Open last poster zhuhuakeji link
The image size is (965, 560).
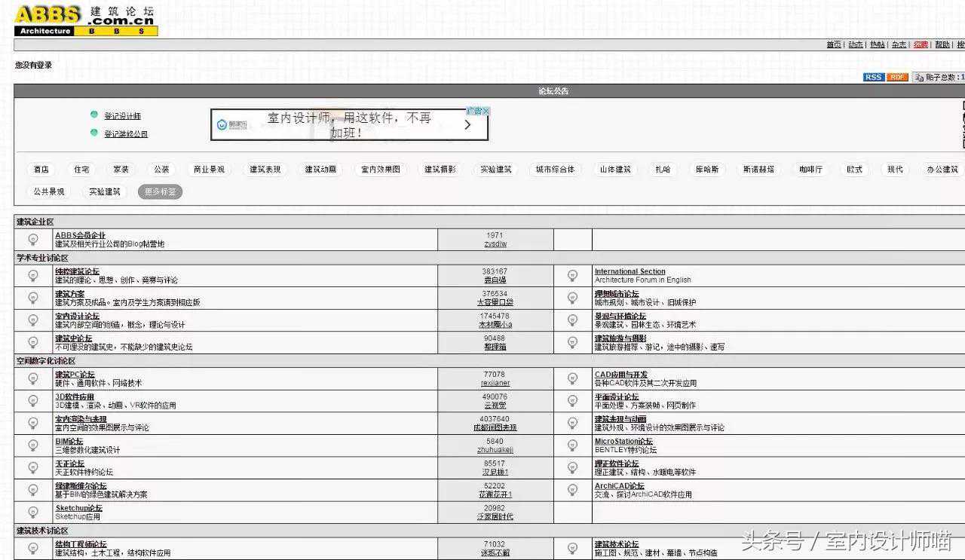495,450
